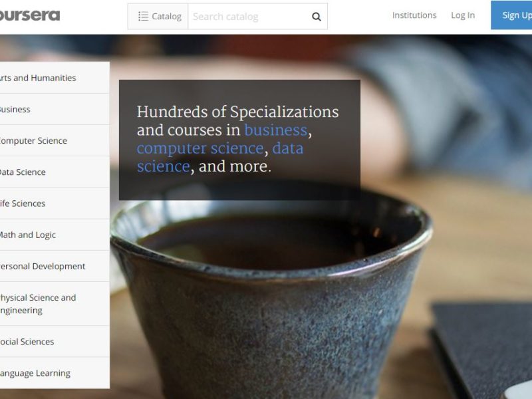The image size is (532, 399).
Task: Follow the 'business' link in banner
Action: (x=275, y=130)
